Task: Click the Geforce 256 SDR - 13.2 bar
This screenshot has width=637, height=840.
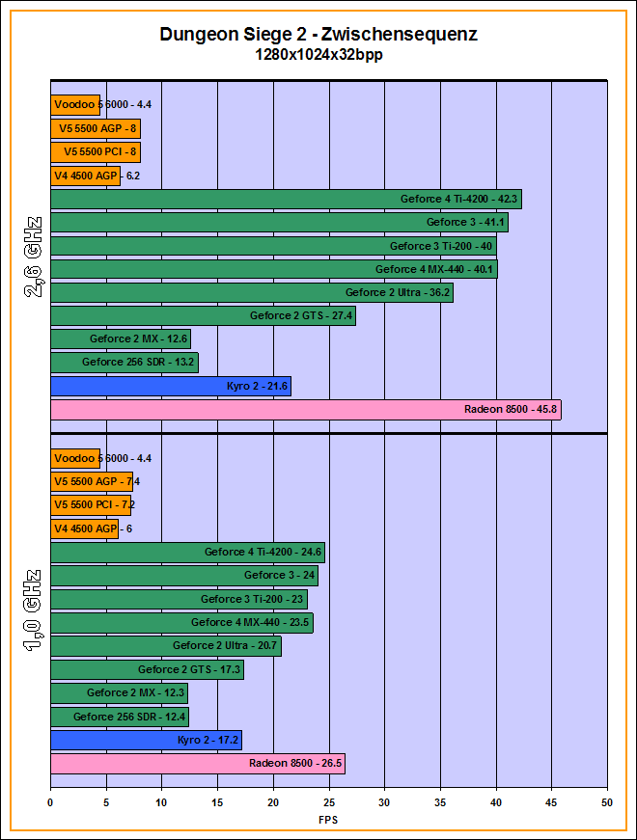Action: pyautogui.click(x=124, y=363)
